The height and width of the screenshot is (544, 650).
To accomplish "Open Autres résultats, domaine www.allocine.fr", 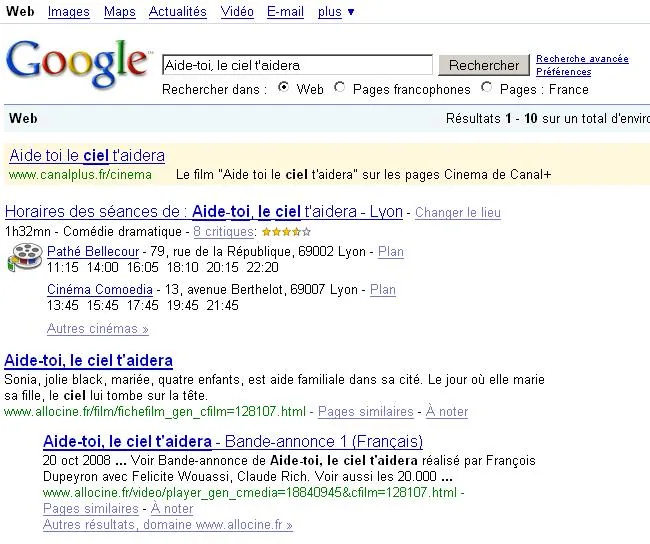I will (167, 525).
